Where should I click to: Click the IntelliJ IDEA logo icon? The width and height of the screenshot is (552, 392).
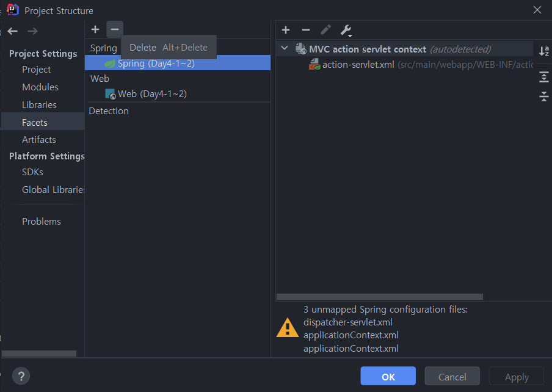coord(13,10)
